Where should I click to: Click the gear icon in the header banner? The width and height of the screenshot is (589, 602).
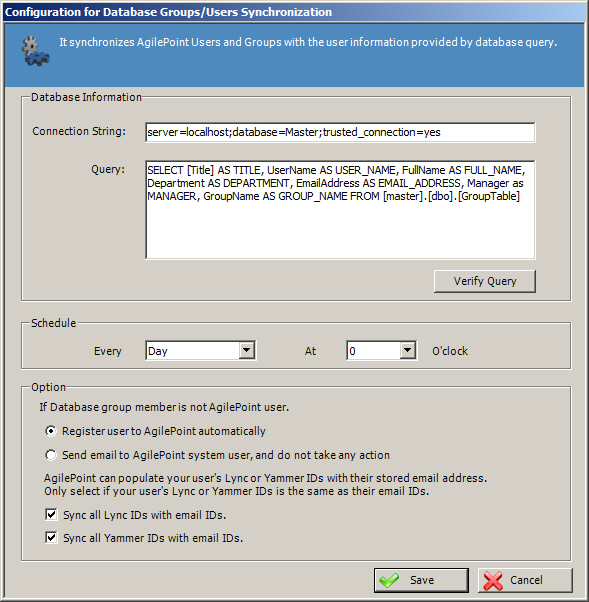coord(35,51)
